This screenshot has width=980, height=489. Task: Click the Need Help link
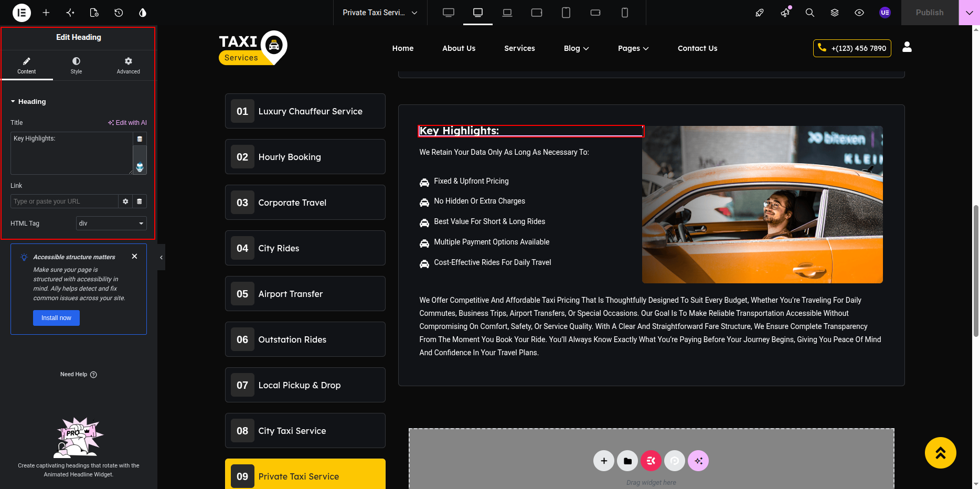79,375
